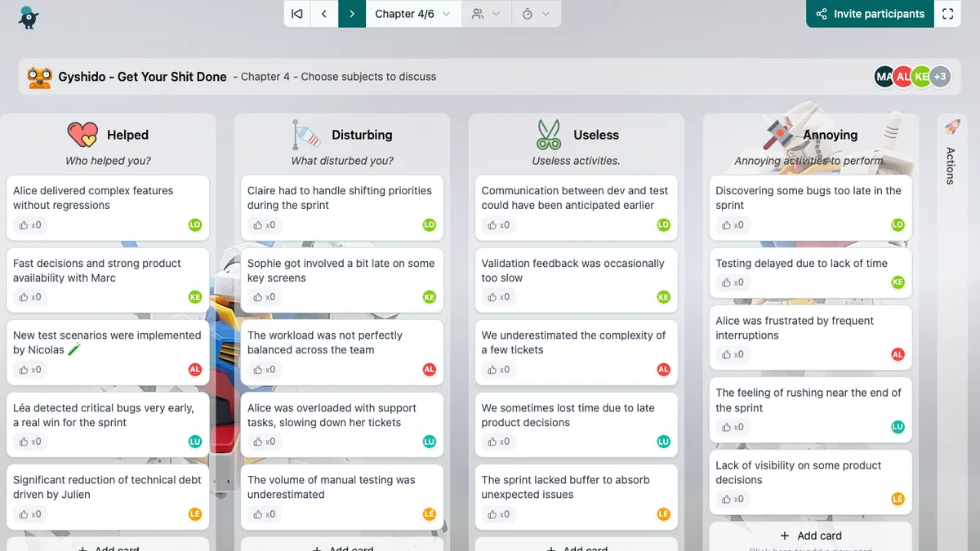Go to previous chapter with left arrow

324,14
